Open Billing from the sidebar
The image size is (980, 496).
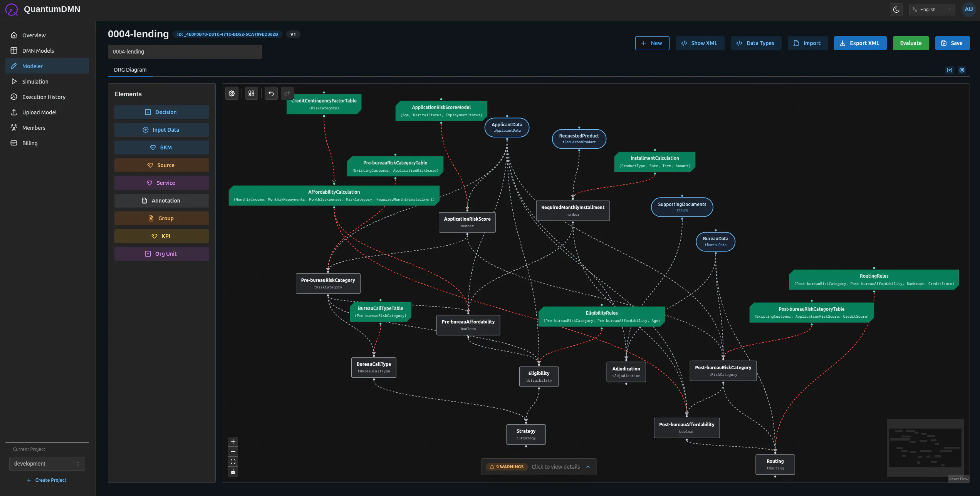coord(47,143)
